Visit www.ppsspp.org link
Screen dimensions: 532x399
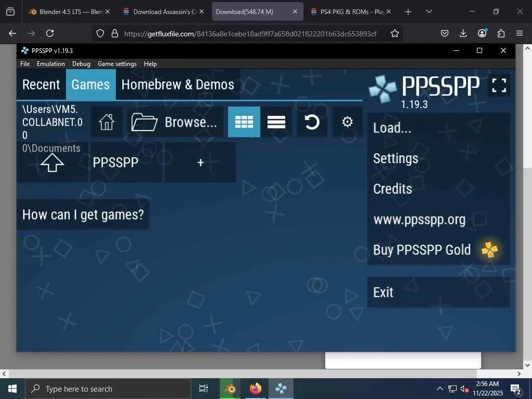pos(438,220)
